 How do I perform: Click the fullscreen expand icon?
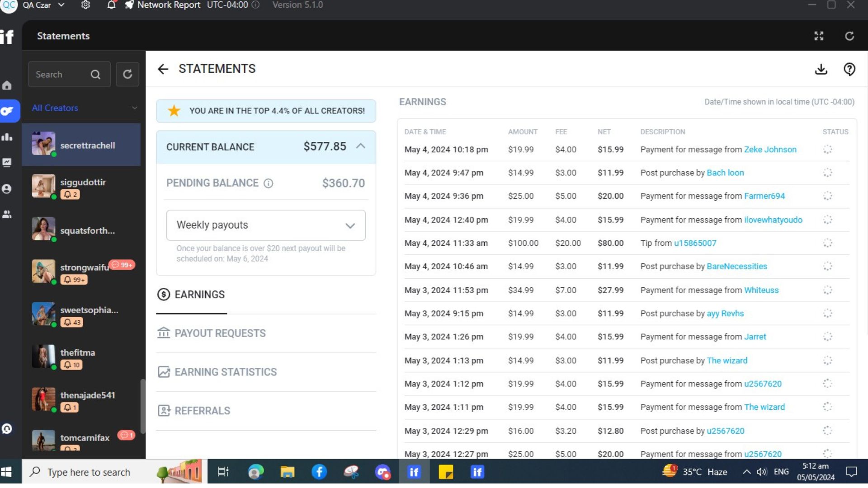click(819, 36)
